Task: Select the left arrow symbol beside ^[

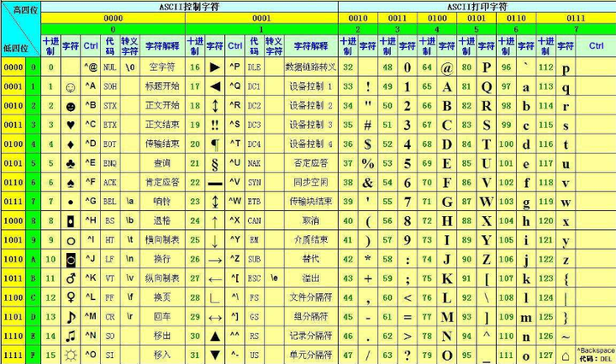Action: pos(215,279)
